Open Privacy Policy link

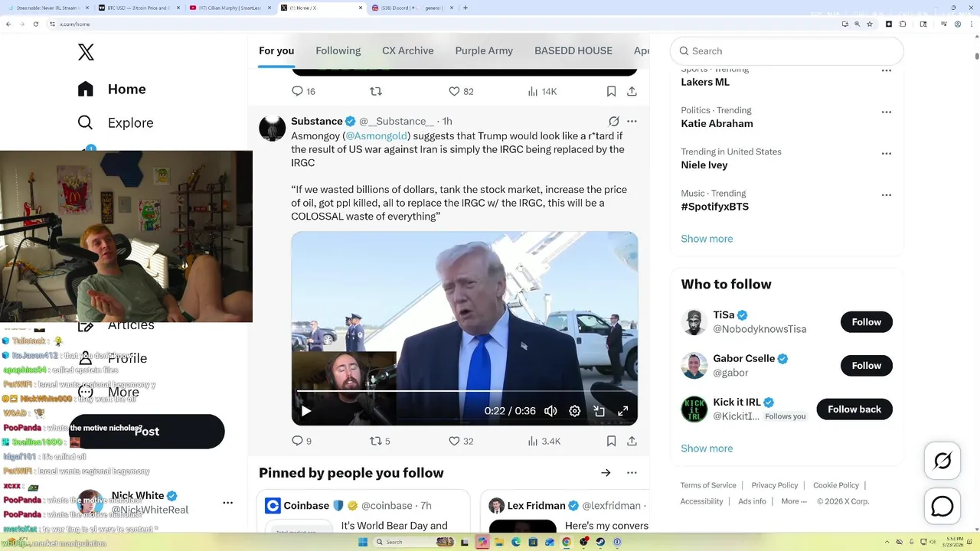[x=775, y=485]
